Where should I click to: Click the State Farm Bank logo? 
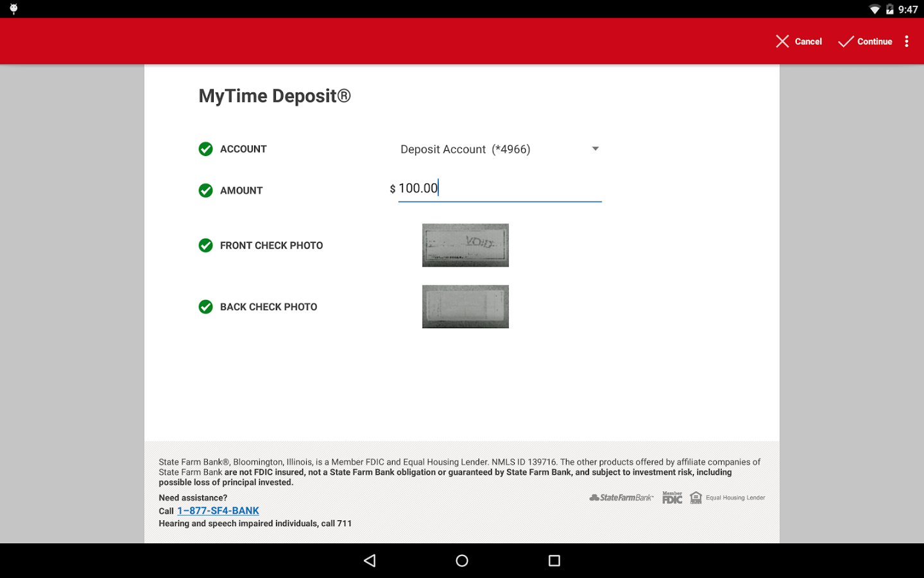[620, 497]
